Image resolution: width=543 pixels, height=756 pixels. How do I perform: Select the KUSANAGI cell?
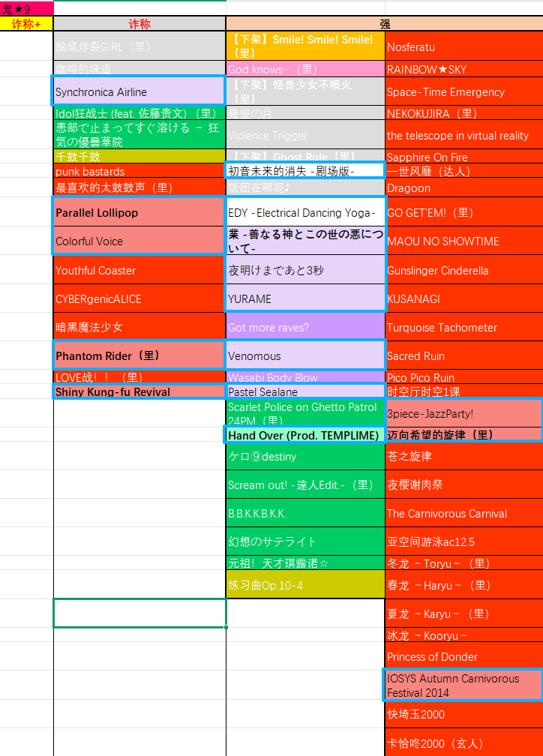click(463, 298)
